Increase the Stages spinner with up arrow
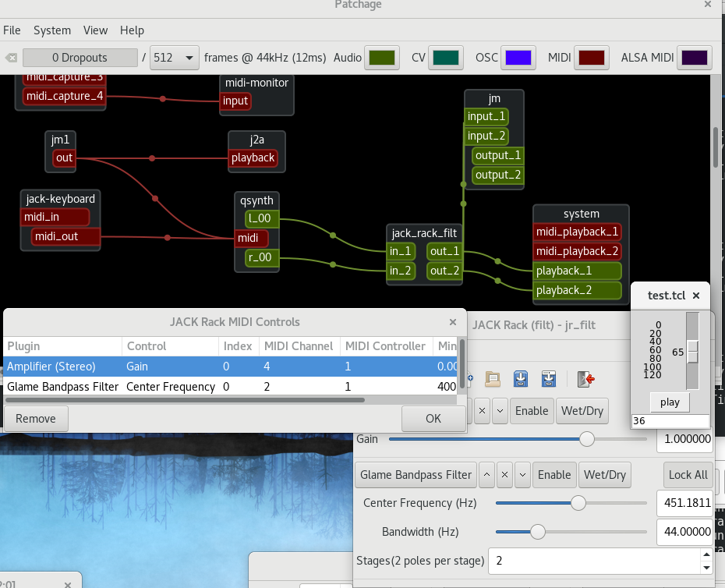725x588 pixels. (706, 554)
